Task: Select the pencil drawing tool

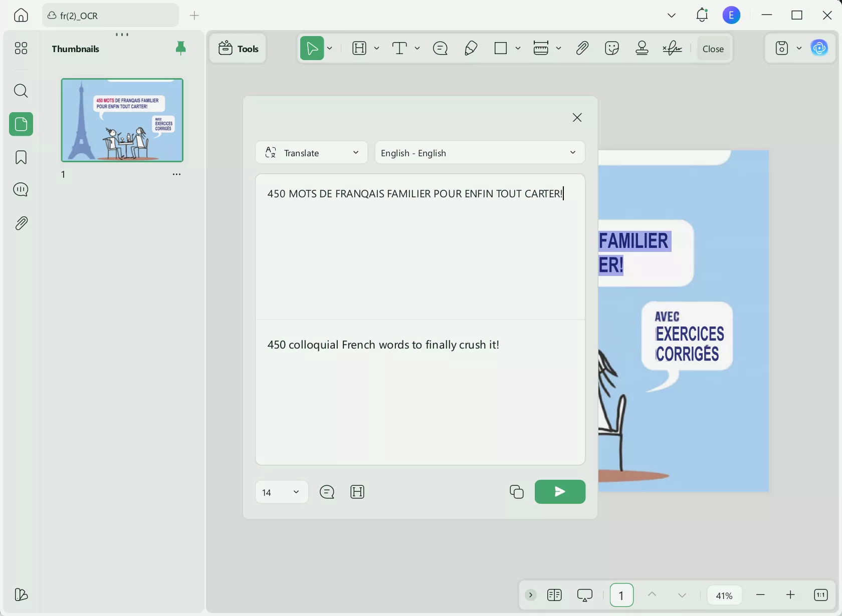Action: (471, 49)
